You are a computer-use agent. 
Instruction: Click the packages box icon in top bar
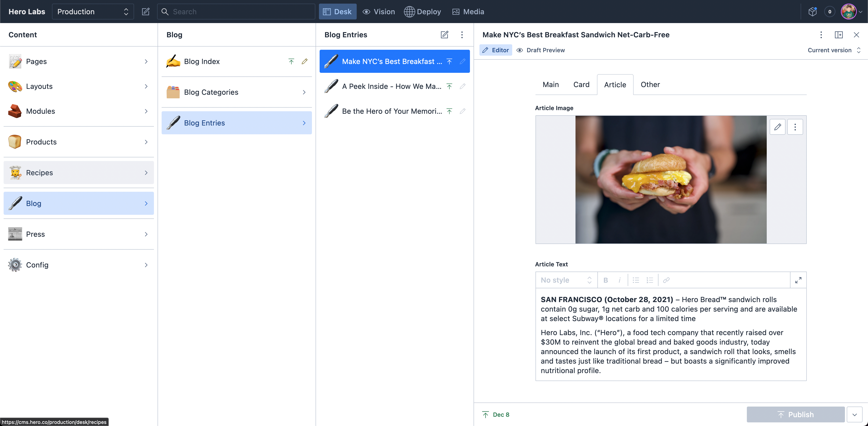(812, 12)
